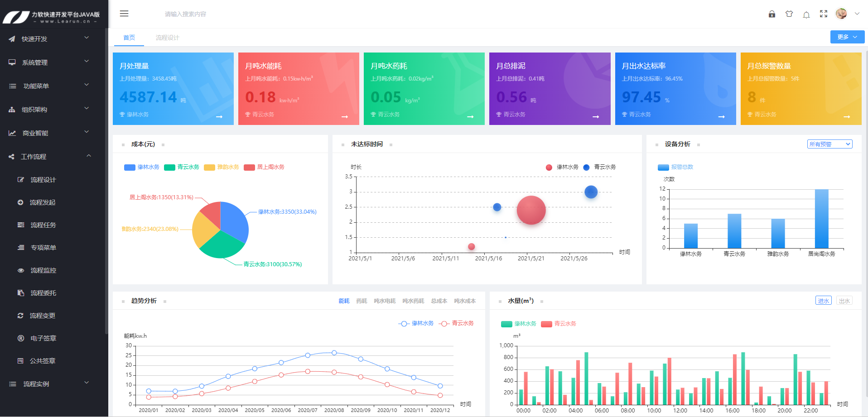Select 总成本 in trend analysis
The image size is (868, 417).
click(x=439, y=301)
